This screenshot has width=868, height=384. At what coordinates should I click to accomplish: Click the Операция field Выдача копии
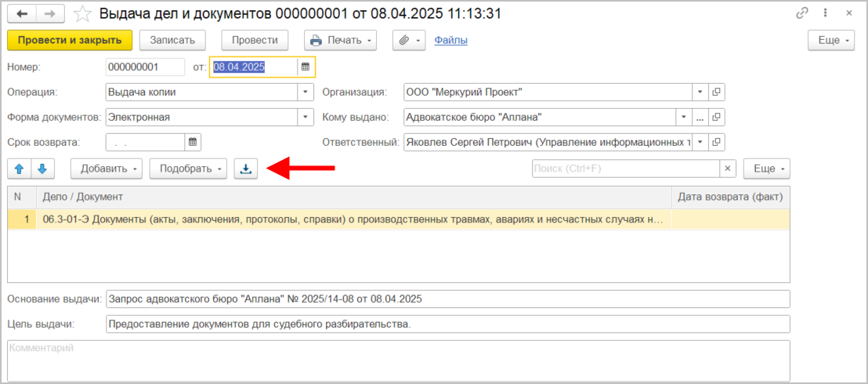[x=201, y=92]
